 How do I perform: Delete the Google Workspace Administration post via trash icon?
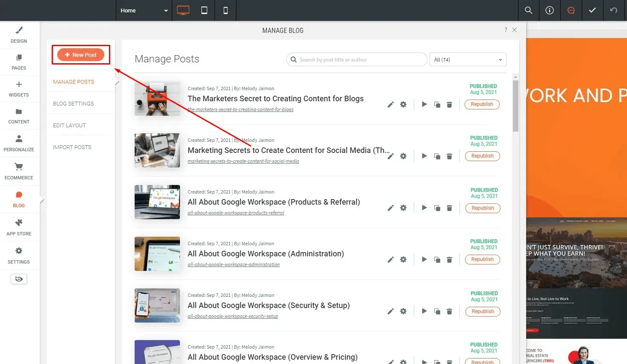pyautogui.click(x=449, y=259)
